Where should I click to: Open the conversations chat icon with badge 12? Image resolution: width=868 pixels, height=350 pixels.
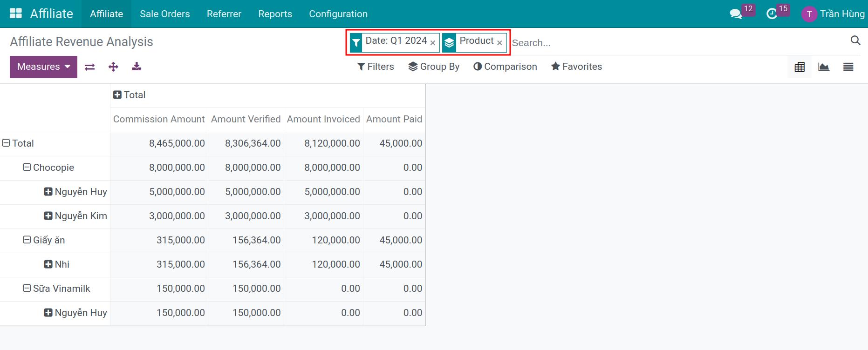[x=736, y=14]
